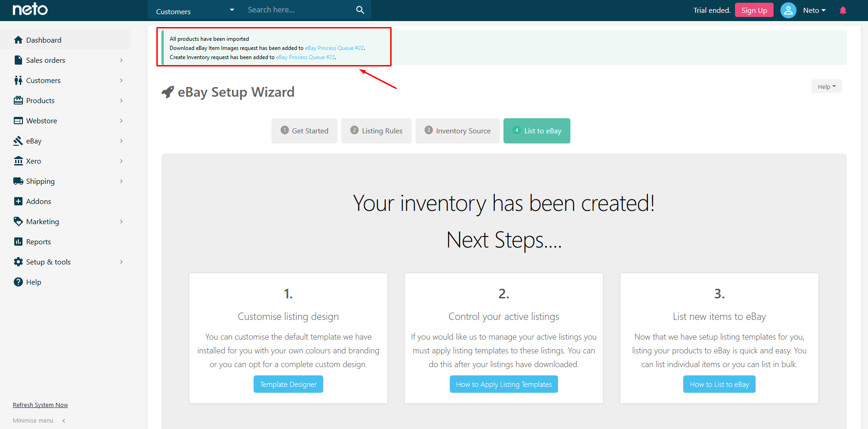Open the Help dropdown button

click(827, 87)
